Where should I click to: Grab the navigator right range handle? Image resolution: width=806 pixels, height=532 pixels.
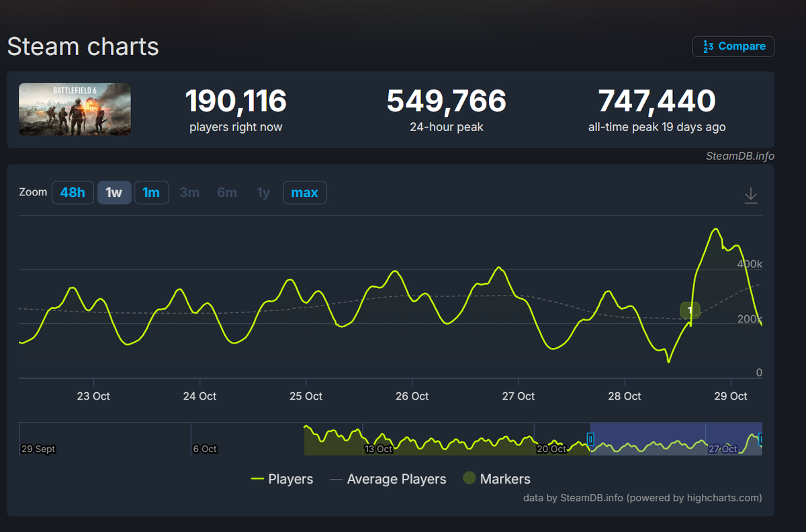tap(760, 439)
